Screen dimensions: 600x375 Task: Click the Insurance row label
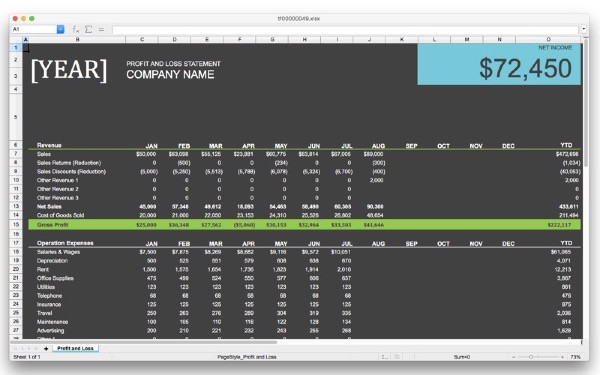(49, 305)
